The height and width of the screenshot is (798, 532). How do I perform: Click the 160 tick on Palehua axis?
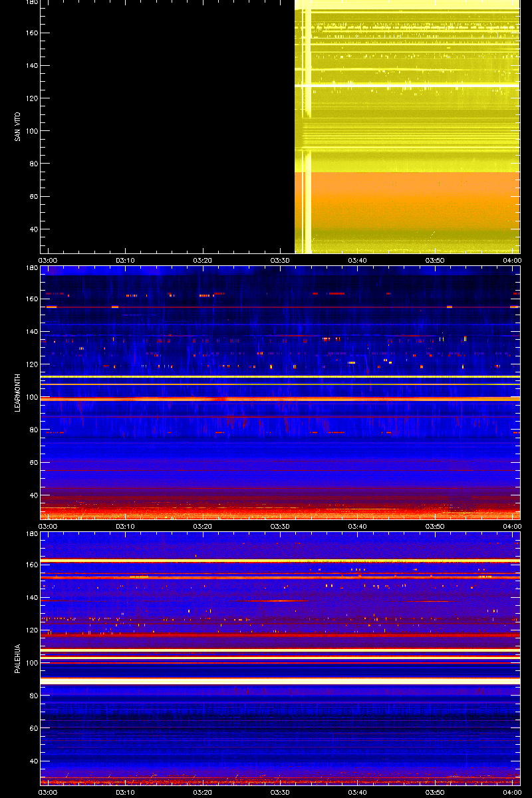point(31,565)
